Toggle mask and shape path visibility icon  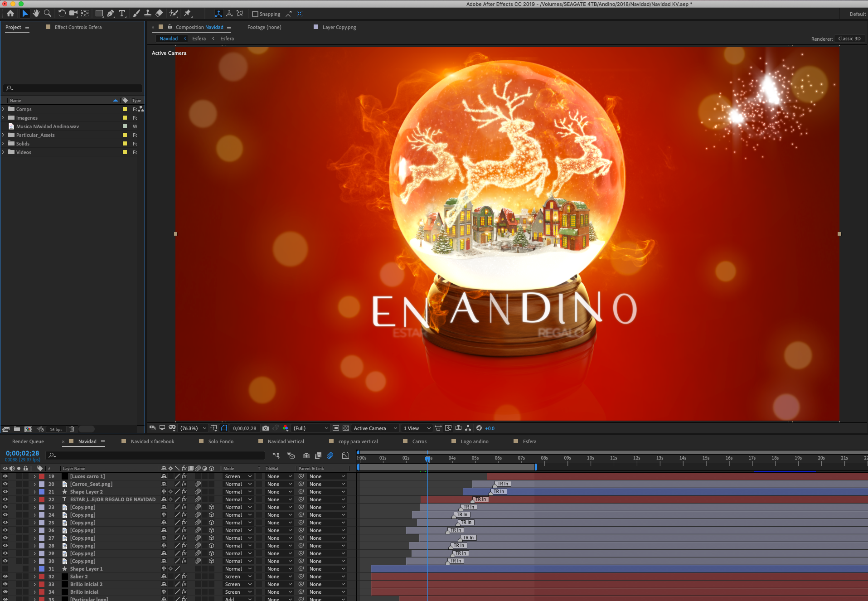coord(224,428)
